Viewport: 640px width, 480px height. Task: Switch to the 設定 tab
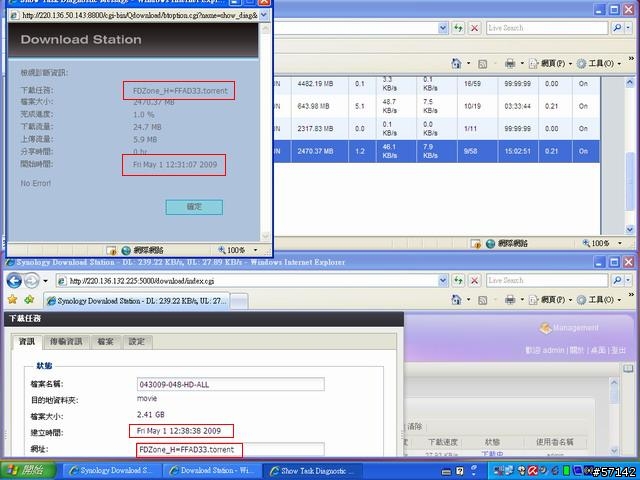click(x=137, y=342)
